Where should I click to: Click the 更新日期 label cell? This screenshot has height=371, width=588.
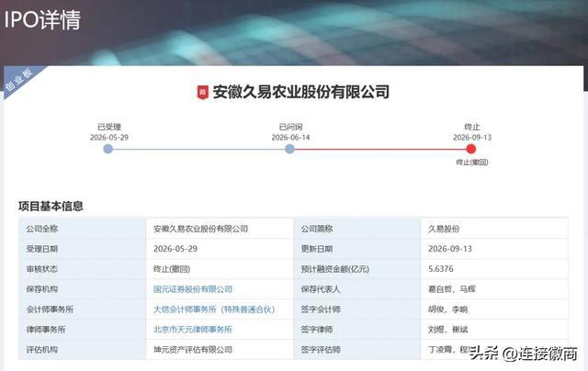click(357, 249)
